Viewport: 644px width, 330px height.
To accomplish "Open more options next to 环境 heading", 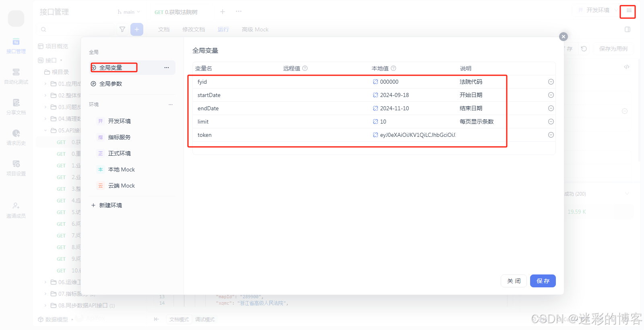I will [x=171, y=105].
